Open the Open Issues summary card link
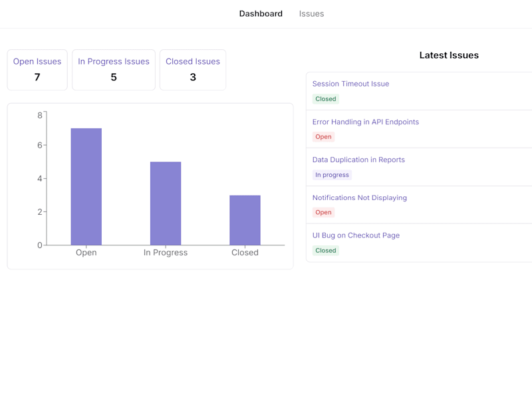The image size is (532, 399). tap(37, 61)
